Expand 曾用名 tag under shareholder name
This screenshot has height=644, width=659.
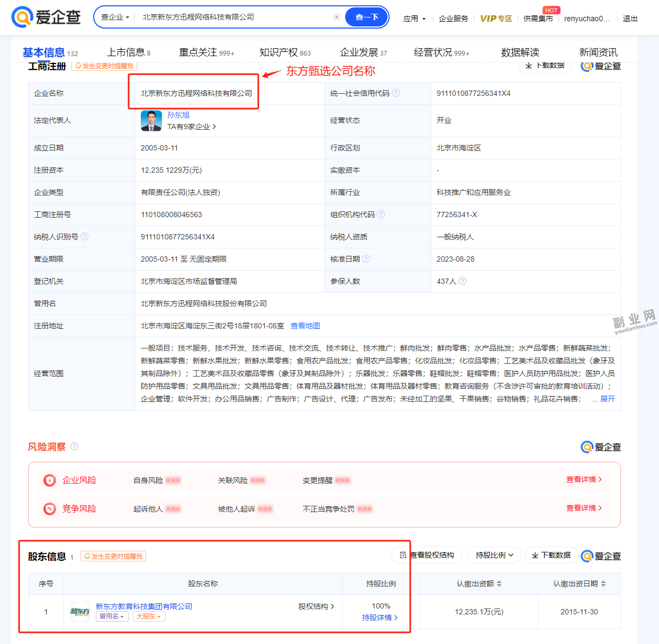(x=112, y=616)
